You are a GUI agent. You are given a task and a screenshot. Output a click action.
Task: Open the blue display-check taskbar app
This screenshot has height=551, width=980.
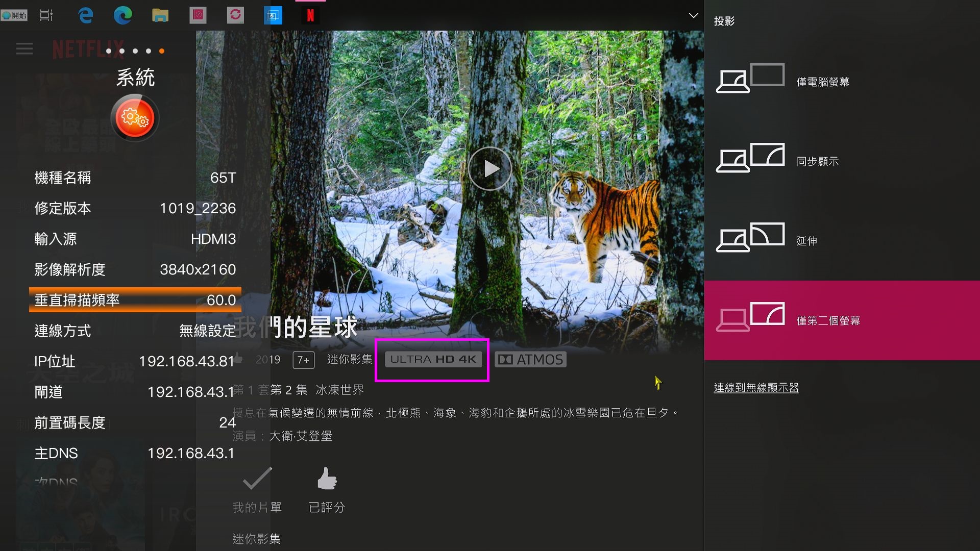pyautogui.click(x=273, y=15)
